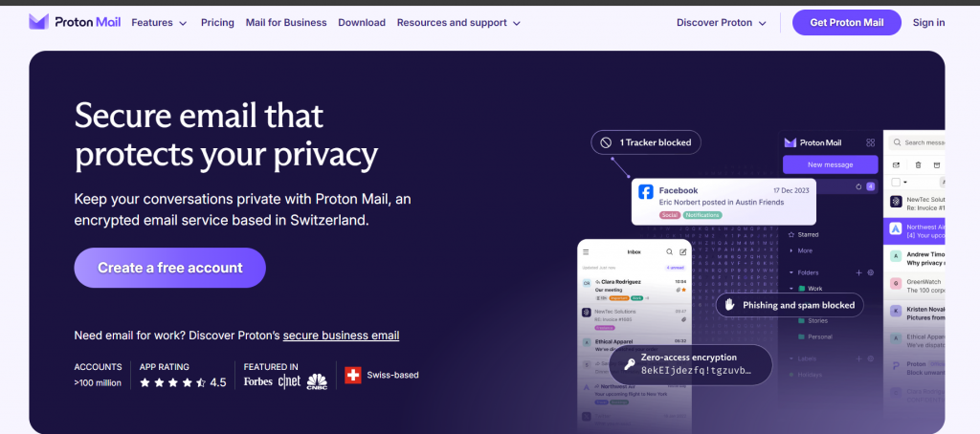This screenshot has height=434, width=980.
Task: Follow the secure business email link
Action: 341,336
